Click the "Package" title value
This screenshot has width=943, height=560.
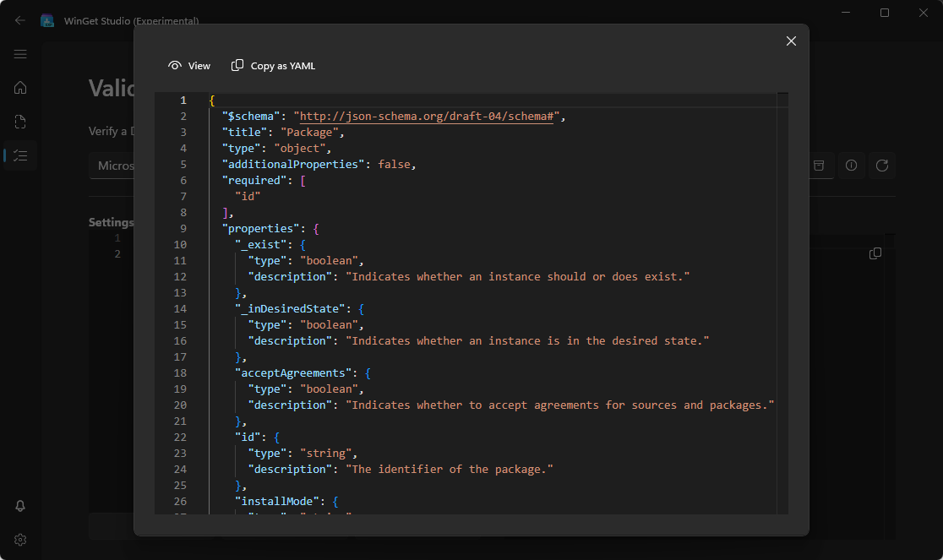point(309,133)
